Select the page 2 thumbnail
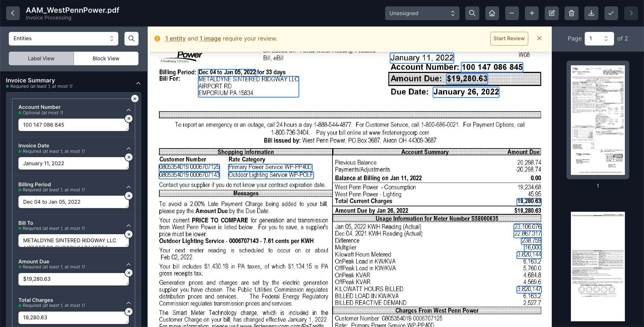The width and height of the screenshot is (644, 327). tap(597, 266)
